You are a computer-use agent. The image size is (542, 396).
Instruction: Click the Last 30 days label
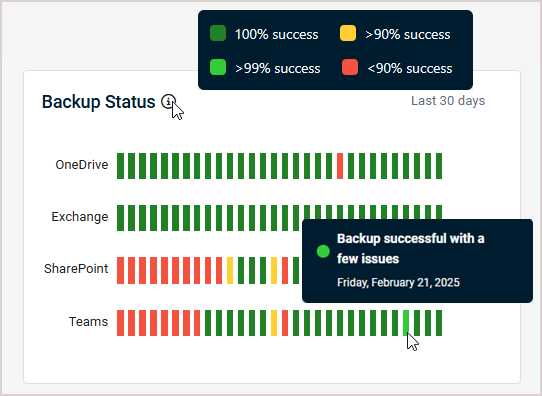(x=448, y=101)
